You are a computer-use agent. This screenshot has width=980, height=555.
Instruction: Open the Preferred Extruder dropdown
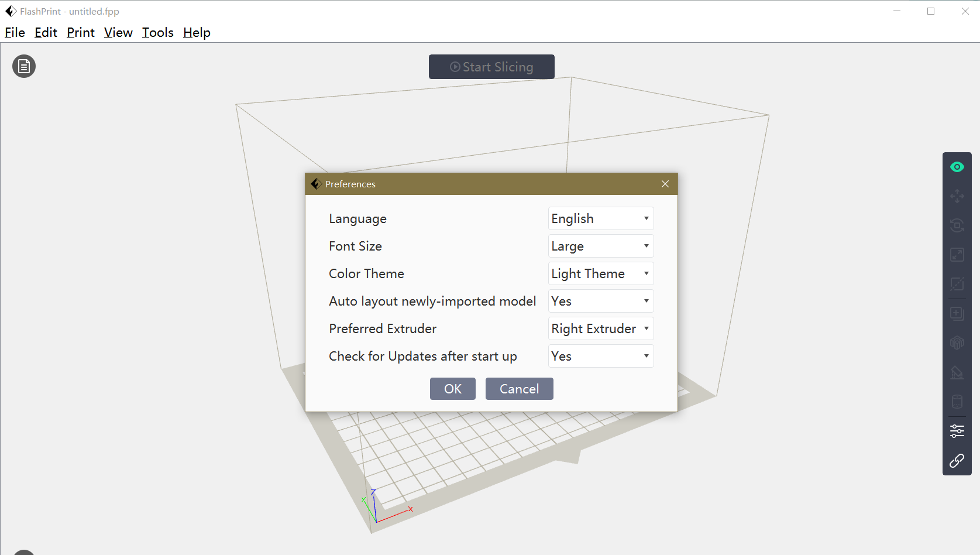(601, 328)
